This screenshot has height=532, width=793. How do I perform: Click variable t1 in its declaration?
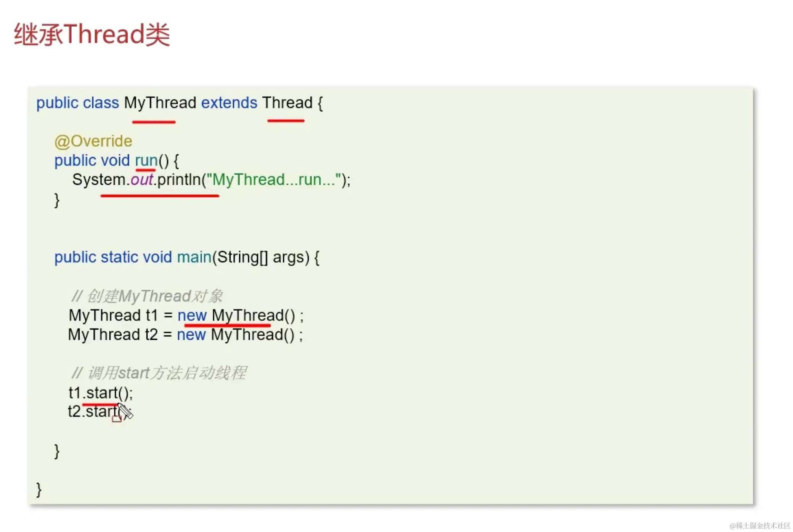click(151, 316)
